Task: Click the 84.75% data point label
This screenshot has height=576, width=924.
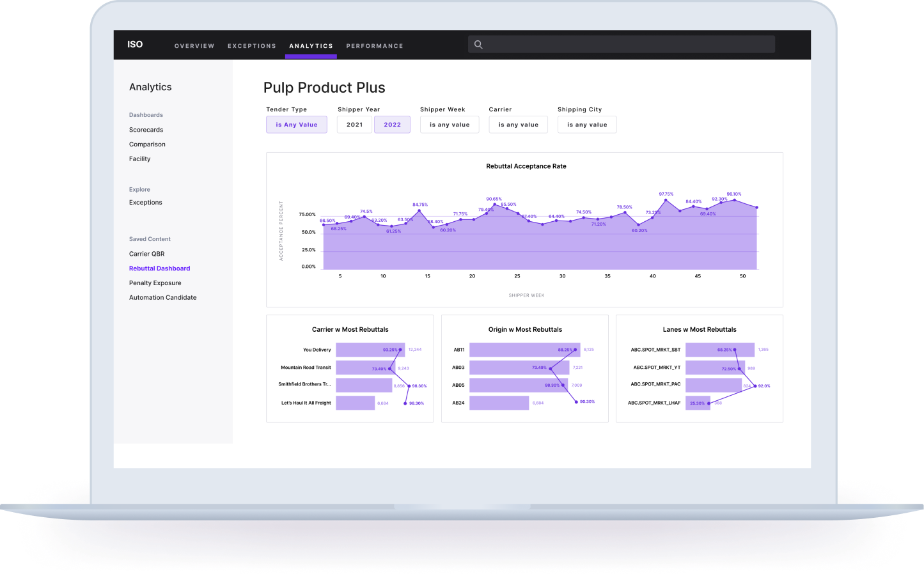Action: pyautogui.click(x=420, y=205)
